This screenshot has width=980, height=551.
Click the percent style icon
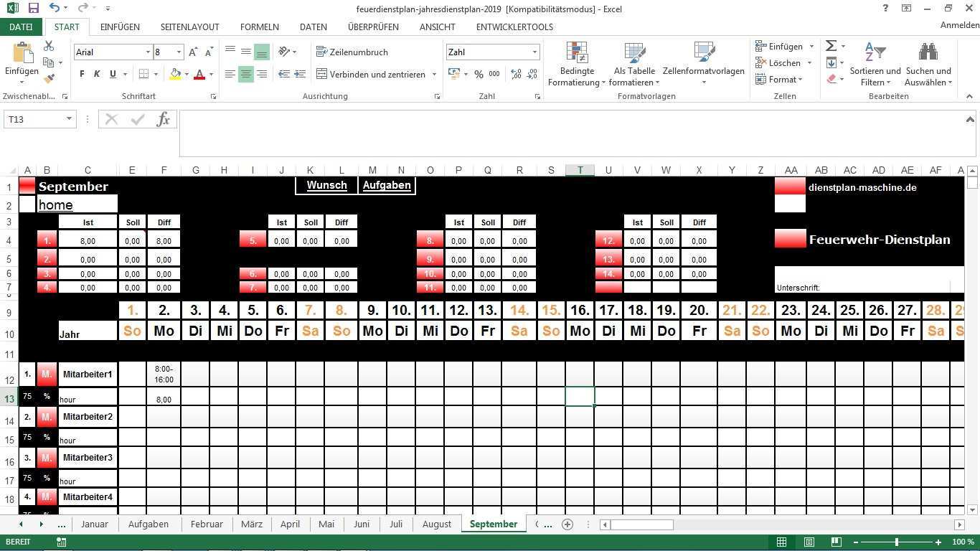(x=479, y=74)
